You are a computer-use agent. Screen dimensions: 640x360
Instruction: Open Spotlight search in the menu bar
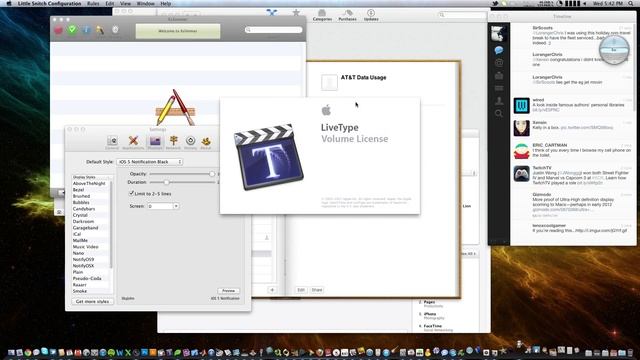coord(631,3)
